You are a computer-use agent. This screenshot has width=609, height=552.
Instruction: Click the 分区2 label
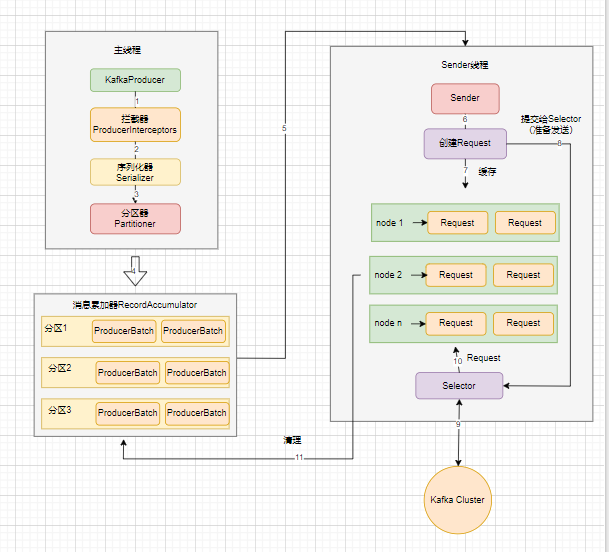(59, 368)
